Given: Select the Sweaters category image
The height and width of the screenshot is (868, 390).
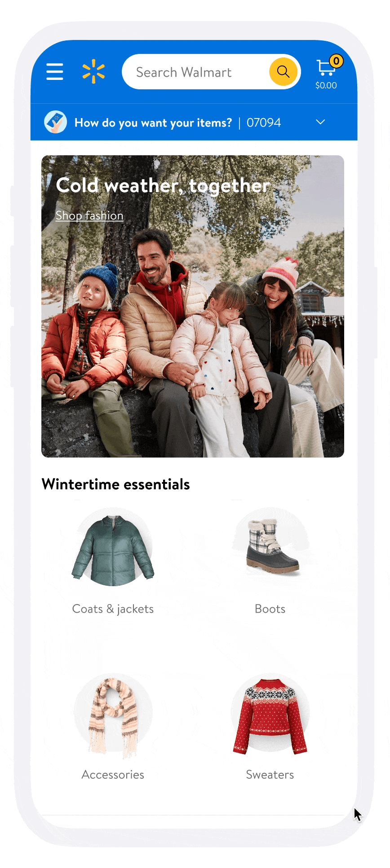Looking at the screenshot, I should click(x=270, y=715).
